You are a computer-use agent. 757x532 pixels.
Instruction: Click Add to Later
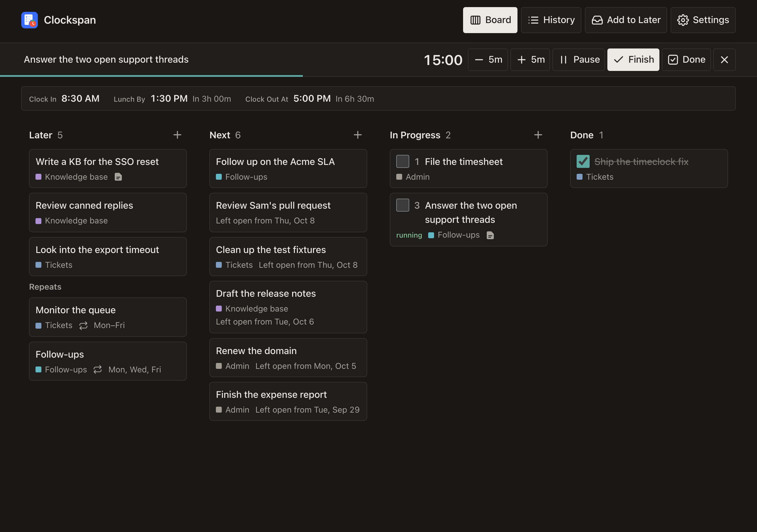(x=626, y=20)
